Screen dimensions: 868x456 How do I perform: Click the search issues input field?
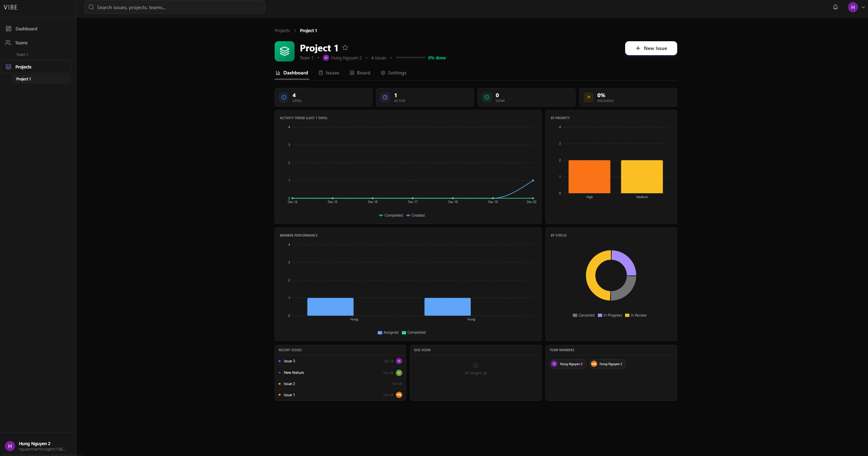[x=174, y=7]
